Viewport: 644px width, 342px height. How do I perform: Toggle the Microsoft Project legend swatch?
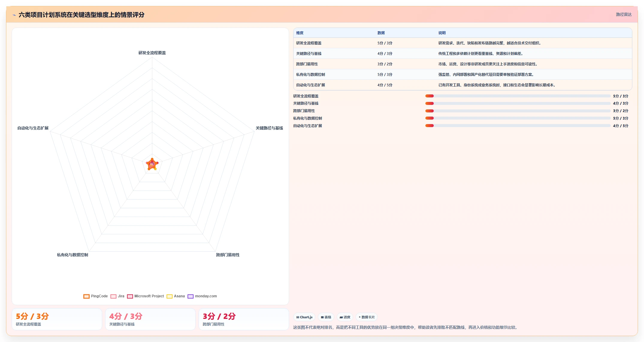[130, 296]
